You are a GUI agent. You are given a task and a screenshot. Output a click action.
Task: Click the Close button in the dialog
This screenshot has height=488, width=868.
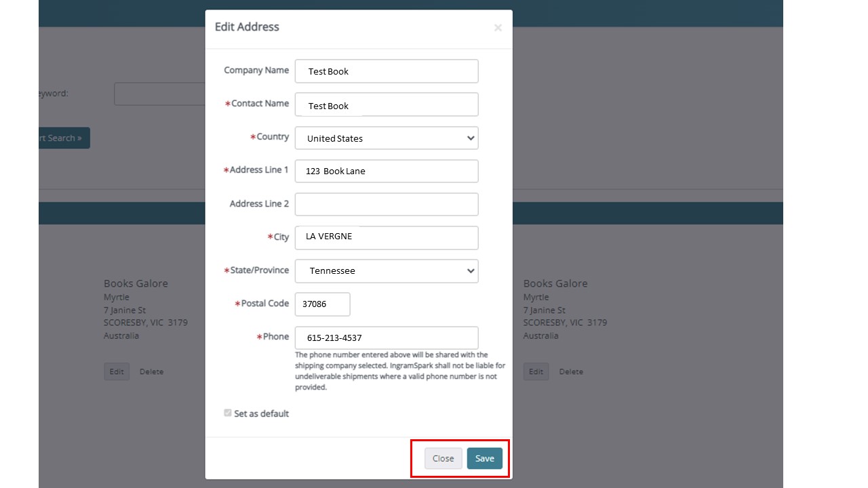(x=443, y=458)
